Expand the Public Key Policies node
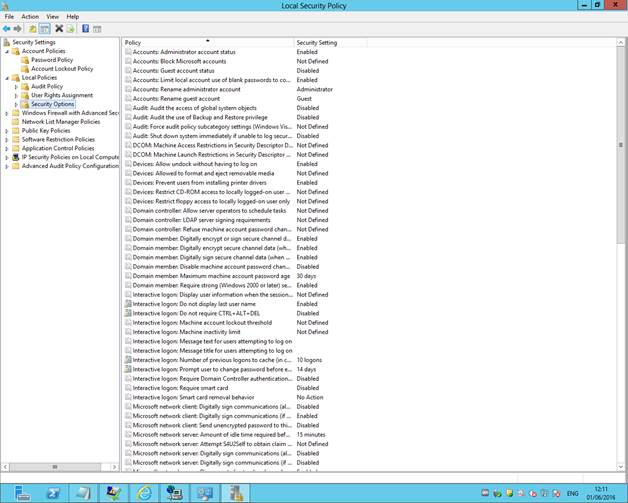This screenshot has width=628, height=503. 6,131
